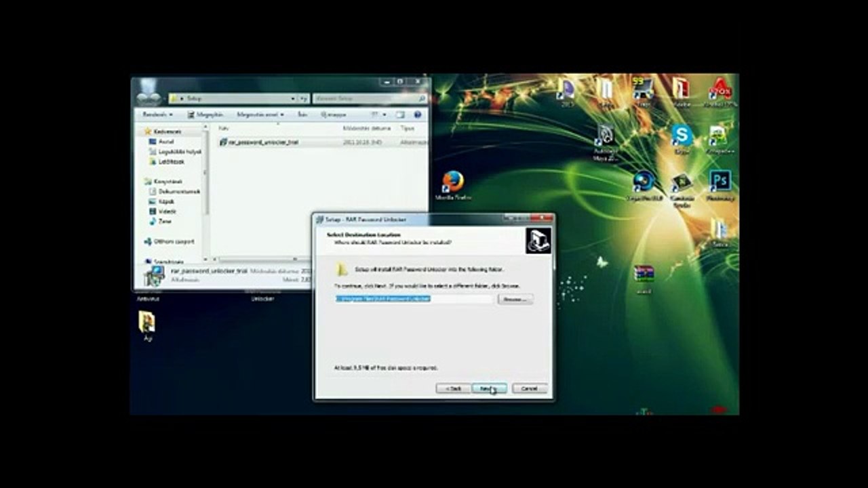Image resolution: width=868 pixels, height=488 pixels.
Task: Click Cancel in the RAR Password Unlocker setup
Action: point(530,388)
